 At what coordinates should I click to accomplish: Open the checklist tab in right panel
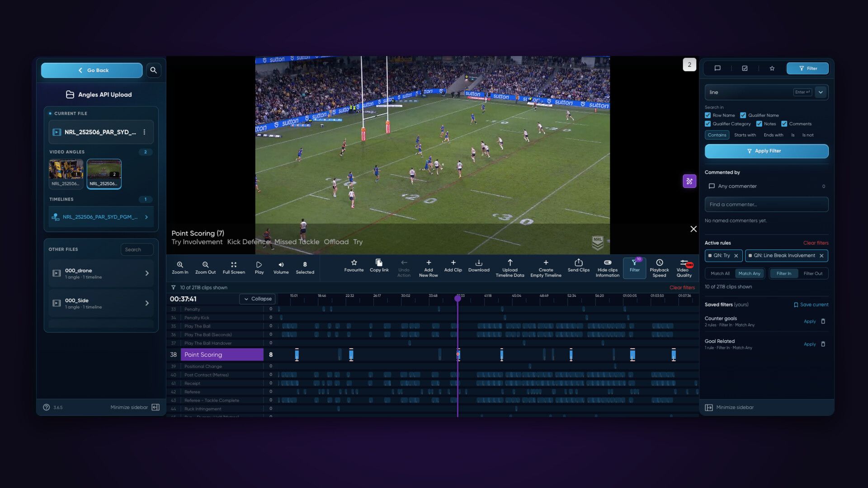(x=745, y=68)
